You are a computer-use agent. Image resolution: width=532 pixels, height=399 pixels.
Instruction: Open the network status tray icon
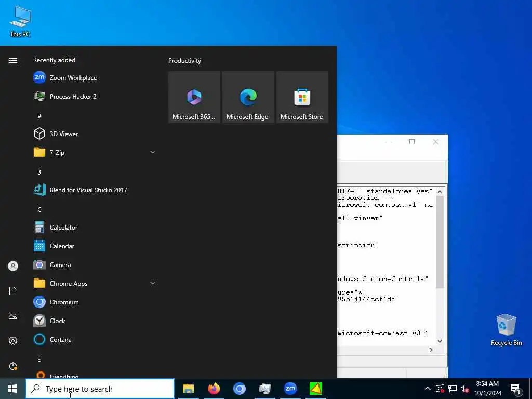(x=453, y=389)
